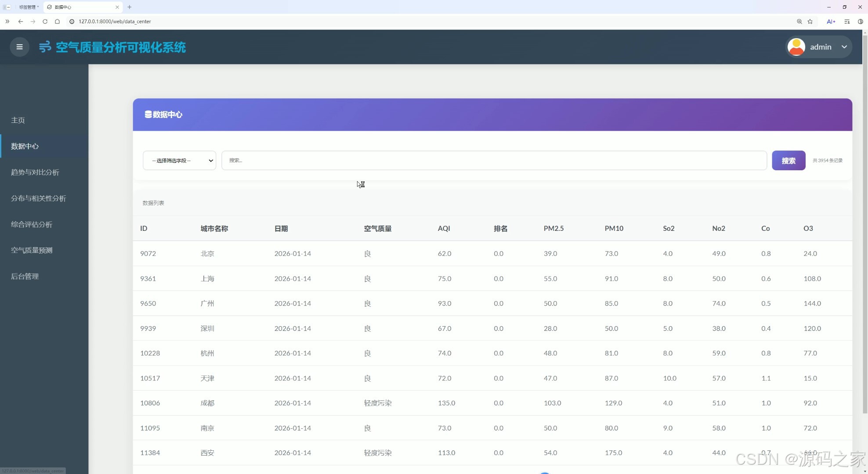Click the admin avatar image
868x474 pixels.
tap(796, 47)
